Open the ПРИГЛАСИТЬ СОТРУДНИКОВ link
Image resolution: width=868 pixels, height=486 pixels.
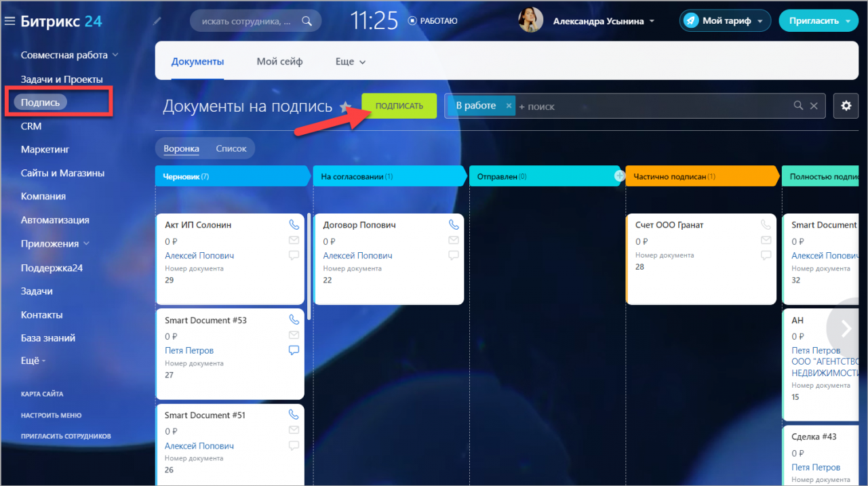(66, 437)
